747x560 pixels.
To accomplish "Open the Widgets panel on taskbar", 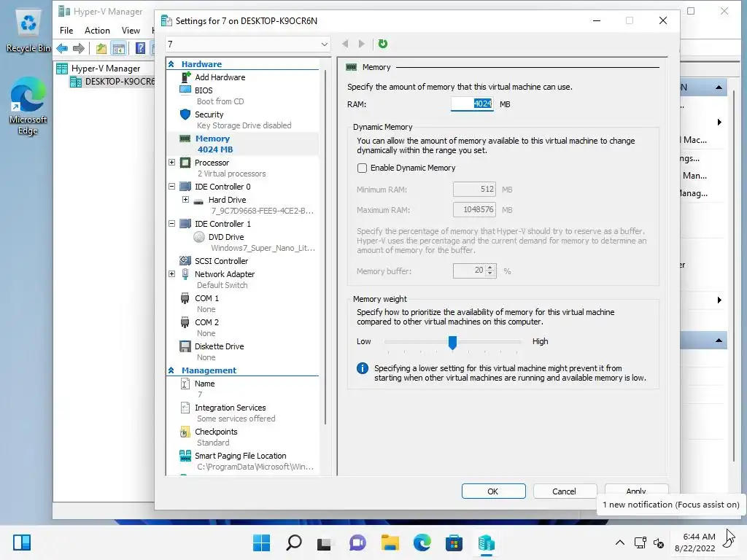I will pos(22,542).
